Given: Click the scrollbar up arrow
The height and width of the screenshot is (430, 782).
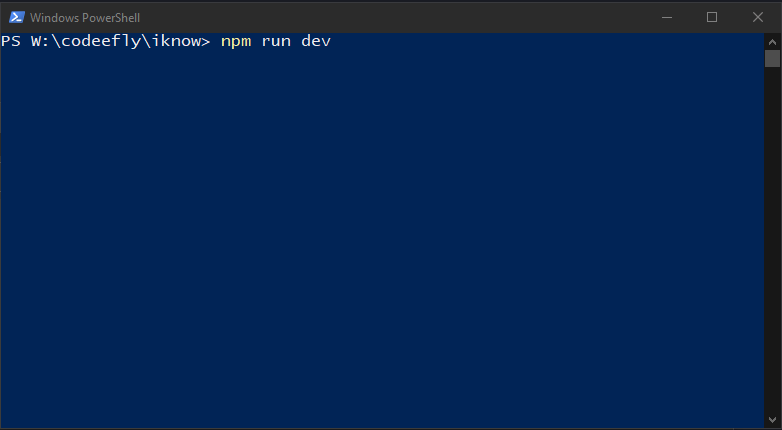Looking at the screenshot, I should tap(772, 41).
